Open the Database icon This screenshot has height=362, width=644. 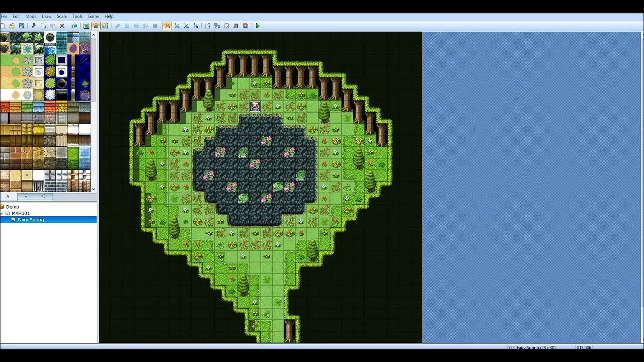(x=207, y=26)
